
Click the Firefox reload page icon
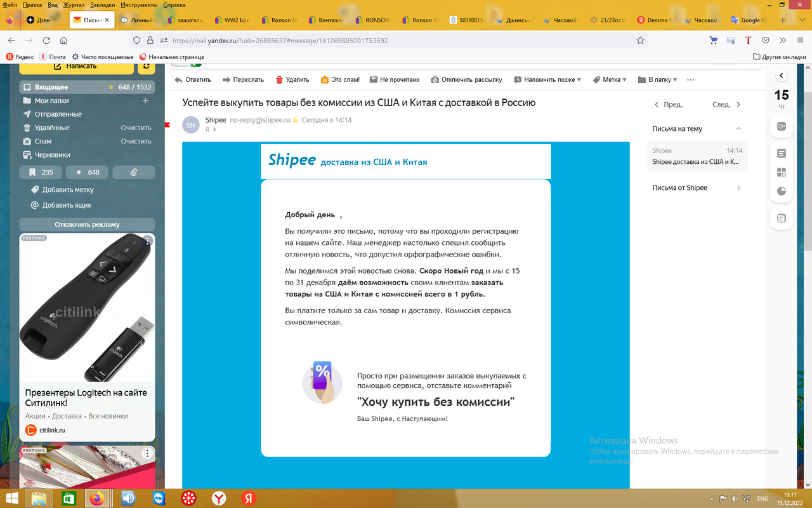pyautogui.click(x=46, y=40)
